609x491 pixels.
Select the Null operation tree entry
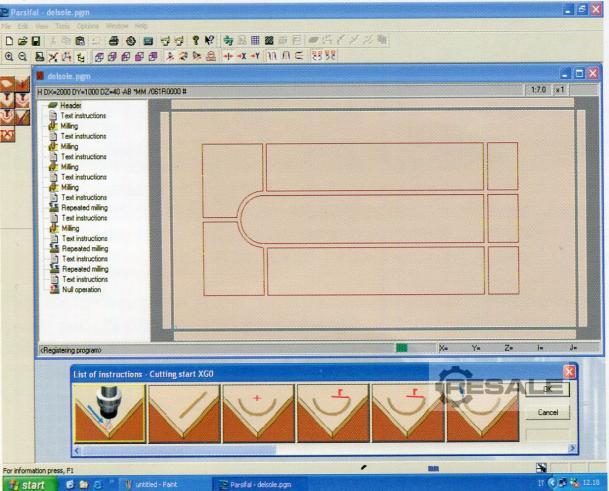[82, 290]
